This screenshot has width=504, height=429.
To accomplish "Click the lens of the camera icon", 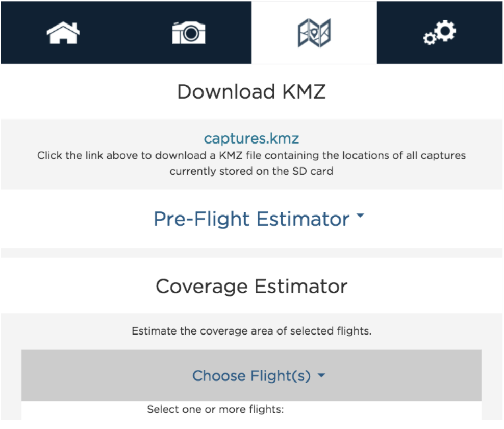I will 191,34.
